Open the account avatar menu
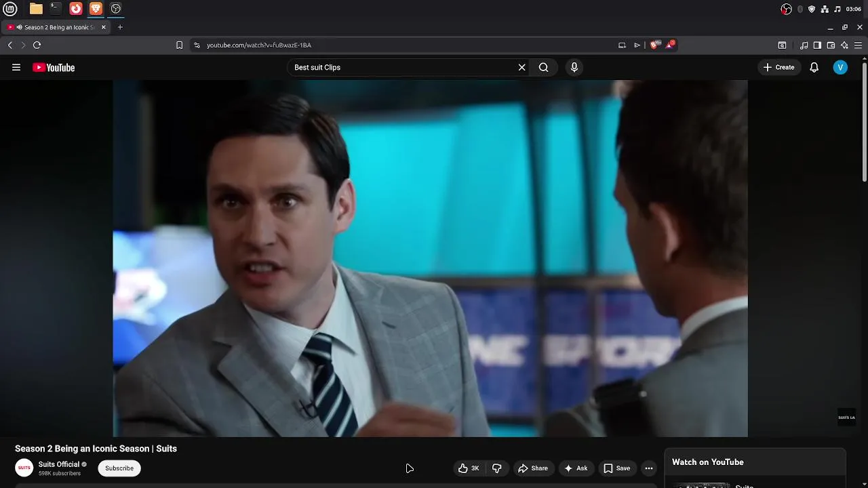Image resolution: width=868 pixels, height=488 pixels. (x=840, y=67)
